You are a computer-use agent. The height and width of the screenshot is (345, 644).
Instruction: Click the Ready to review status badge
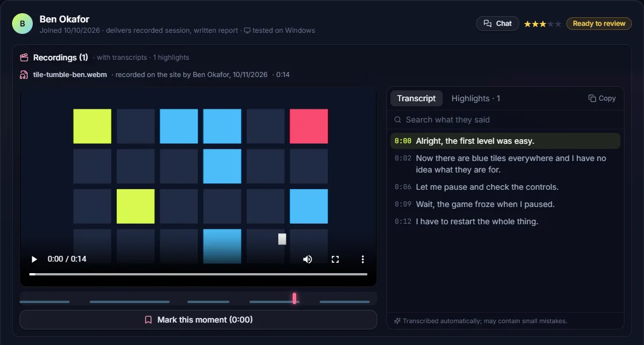(599, 24)
